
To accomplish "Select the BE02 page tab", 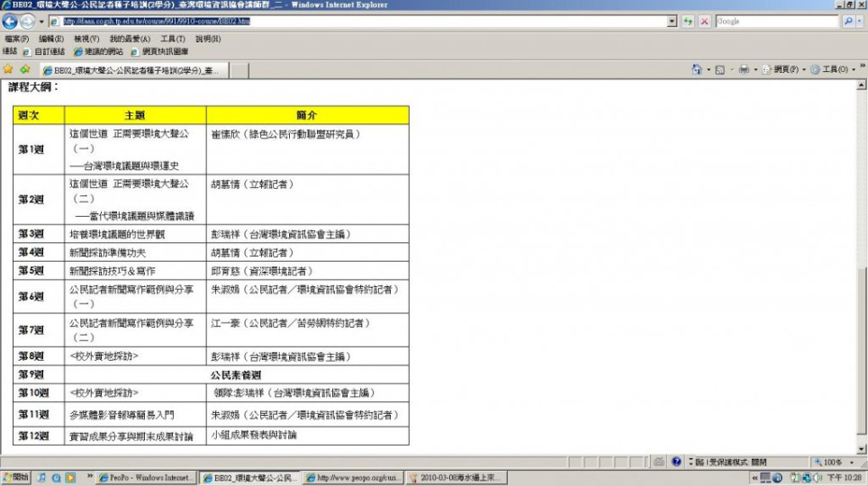I will pos(131,70).
